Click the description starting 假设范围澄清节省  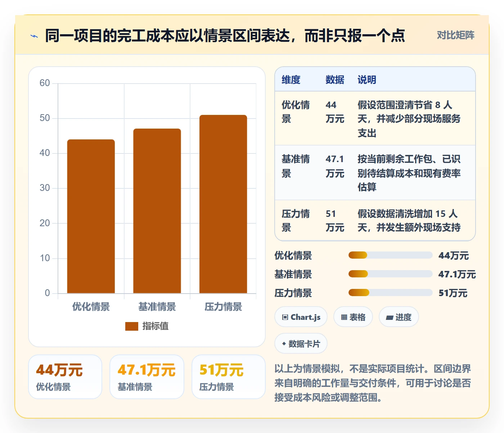(x=409, y=119)
